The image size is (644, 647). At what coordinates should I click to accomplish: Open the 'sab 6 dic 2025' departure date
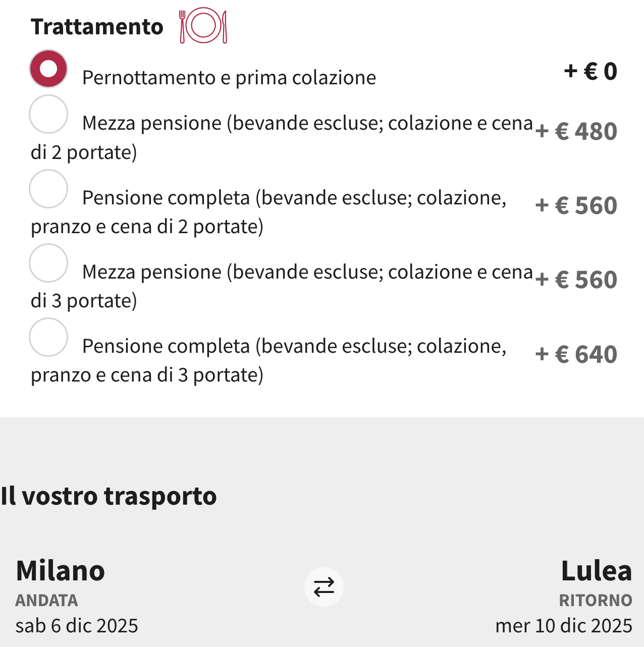pyautogui.click(x=77, y=626)
